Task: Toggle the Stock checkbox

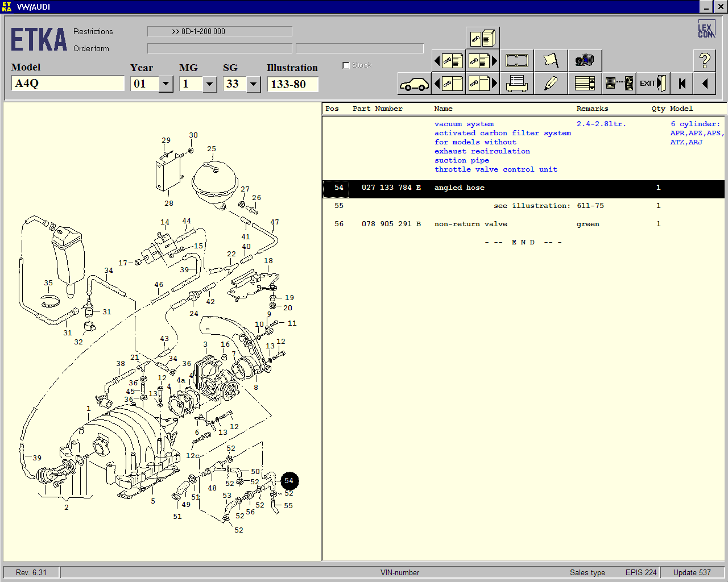Action: point(346,65)
